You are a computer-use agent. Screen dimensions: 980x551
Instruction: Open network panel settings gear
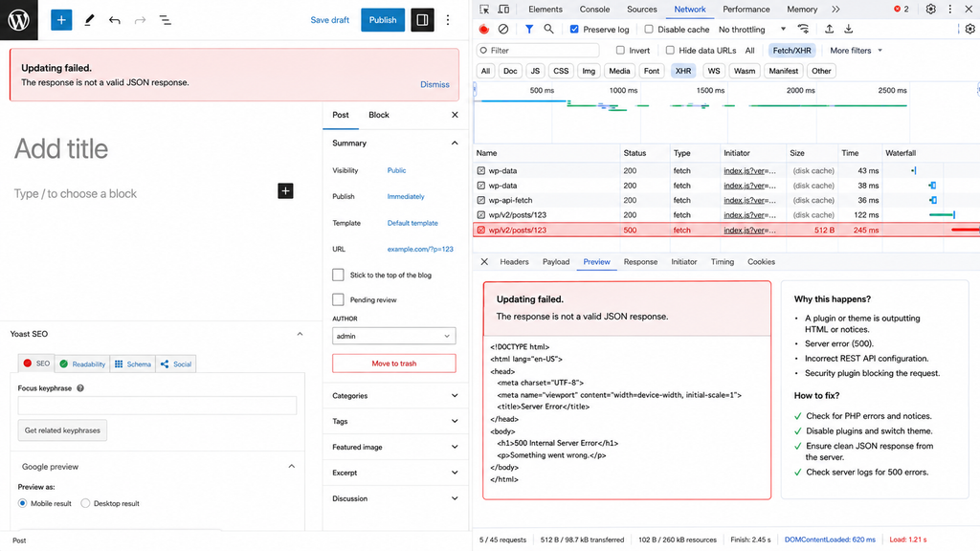[x=970, y=29]
